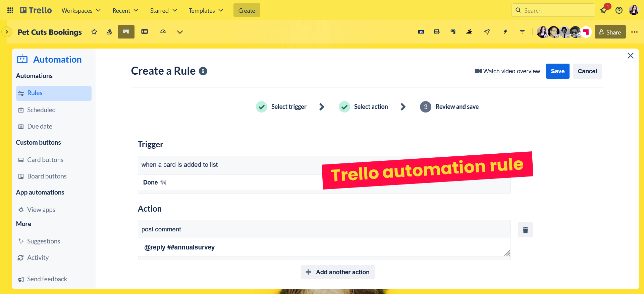Image resolution: width=644 pixels, height=294 pixels.
Task: Go back to the Select trigger step
Action: [281, 107]
